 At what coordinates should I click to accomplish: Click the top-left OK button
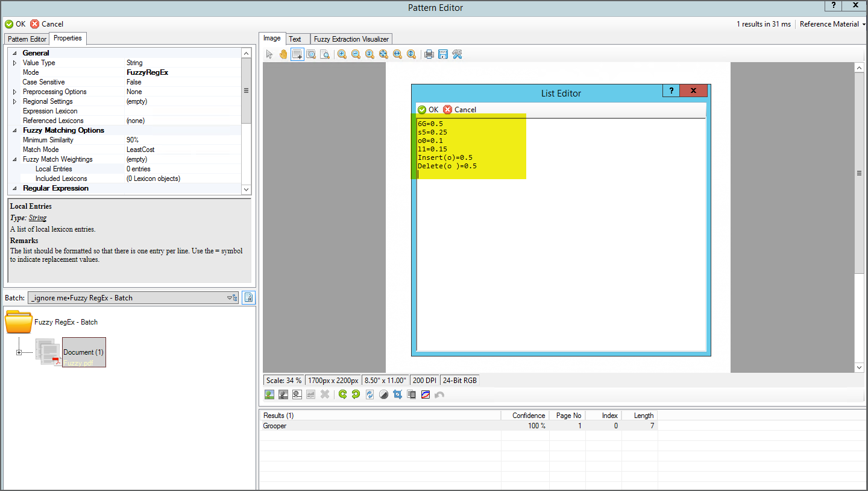pyautogui.click(x=16, y=24)
